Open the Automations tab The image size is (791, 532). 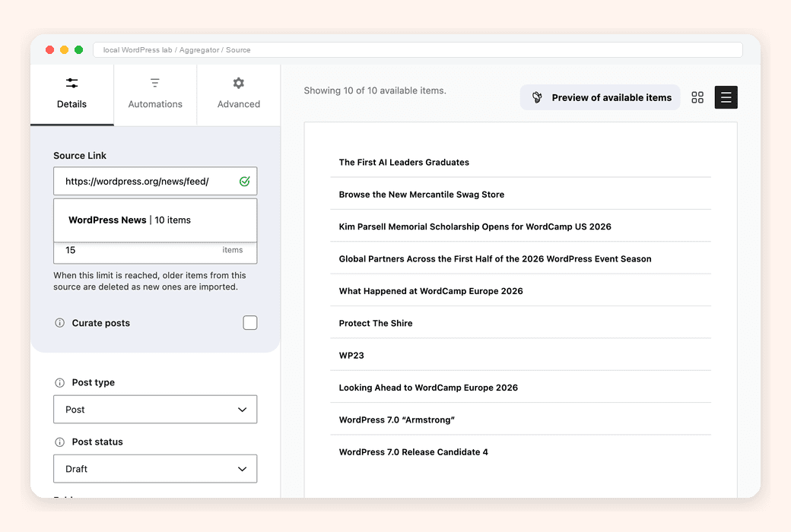155,95
